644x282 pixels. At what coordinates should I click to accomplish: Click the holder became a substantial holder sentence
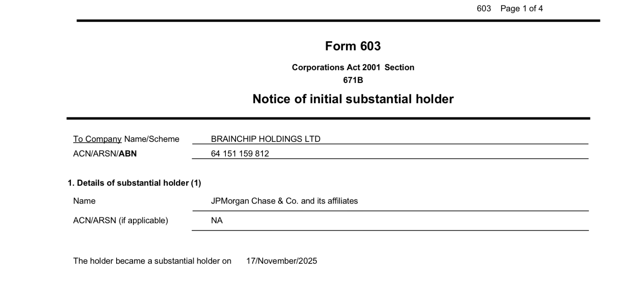click(152, 261)
